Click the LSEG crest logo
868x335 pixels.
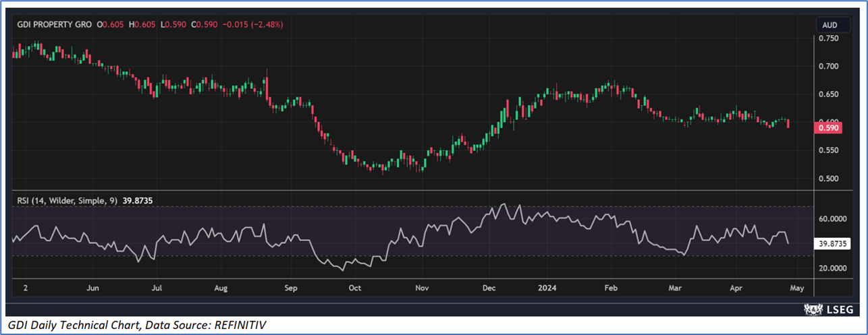point(812,309)
